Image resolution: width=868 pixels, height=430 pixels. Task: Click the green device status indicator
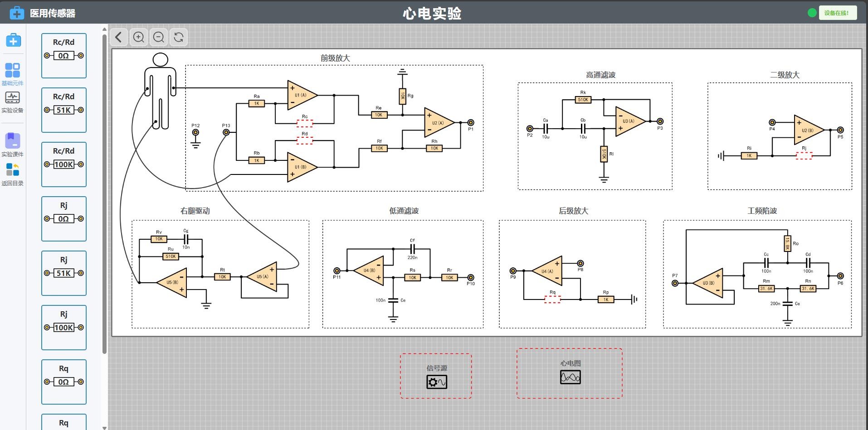click(812, 13)
